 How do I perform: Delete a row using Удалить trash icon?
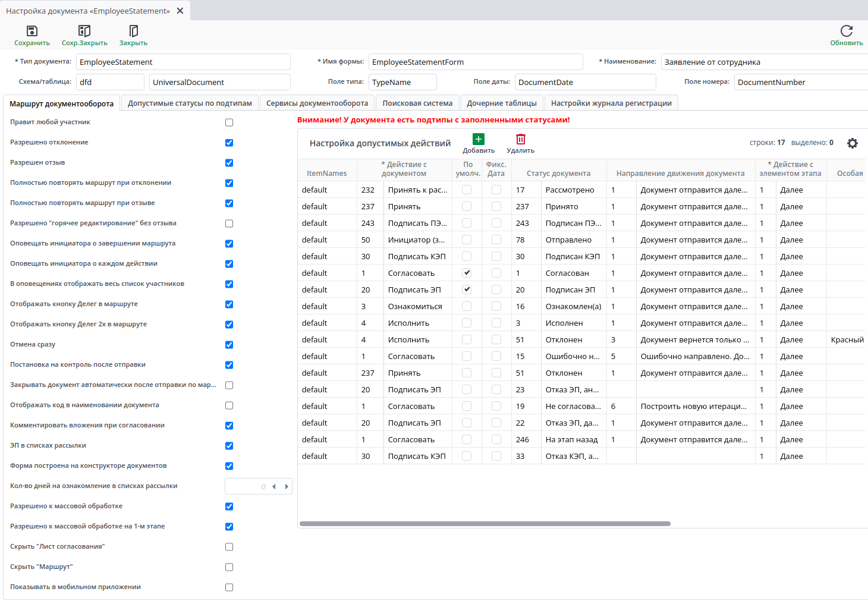tap(520, 139)
